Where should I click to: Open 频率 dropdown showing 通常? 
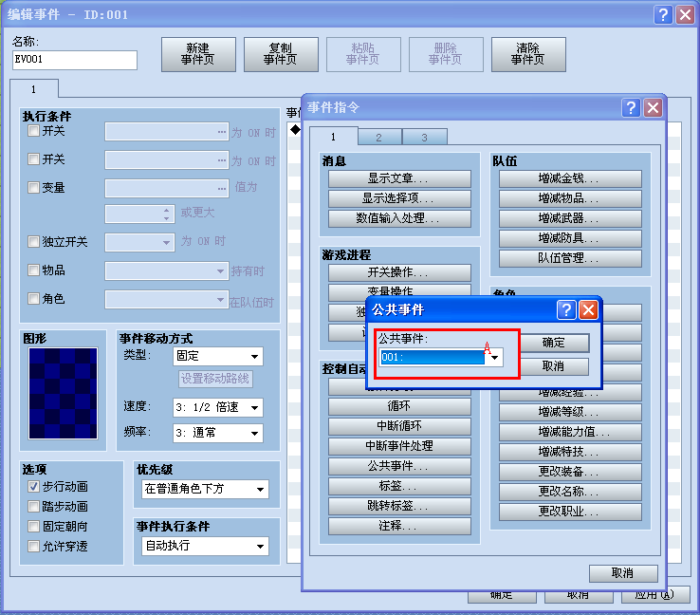pos(218,433)
